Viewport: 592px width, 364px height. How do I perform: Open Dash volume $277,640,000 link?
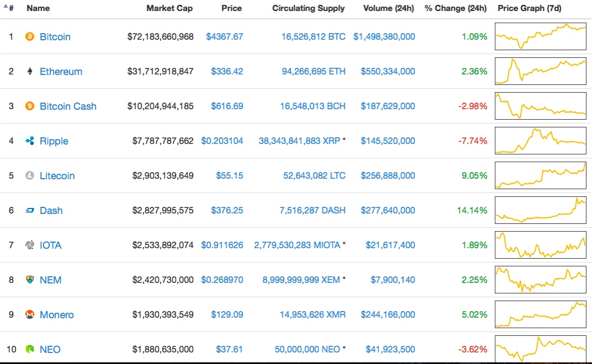click(388, 211)
